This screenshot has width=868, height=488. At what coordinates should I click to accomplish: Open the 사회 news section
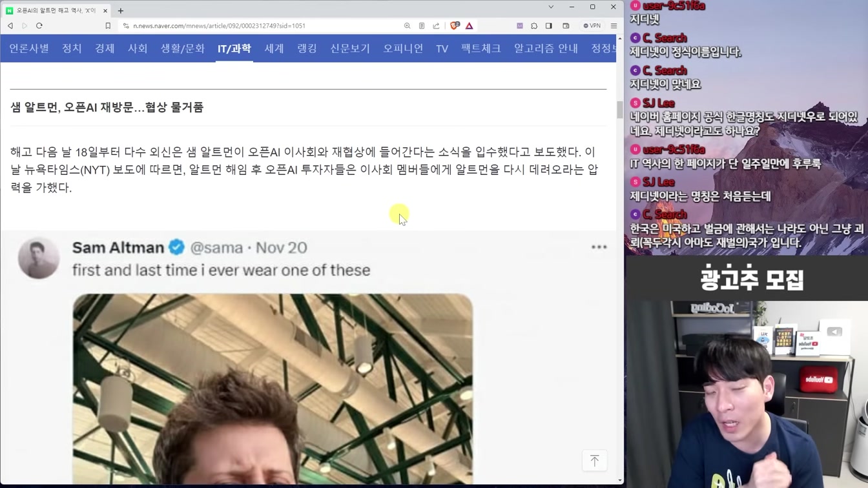138,48
